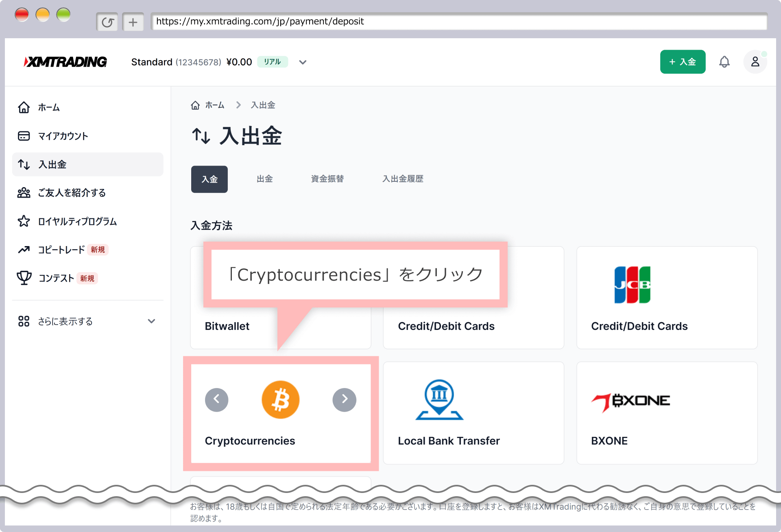Open the user profile avatar icon
Screen dimensions: 781x532
[x=755, y=62]
